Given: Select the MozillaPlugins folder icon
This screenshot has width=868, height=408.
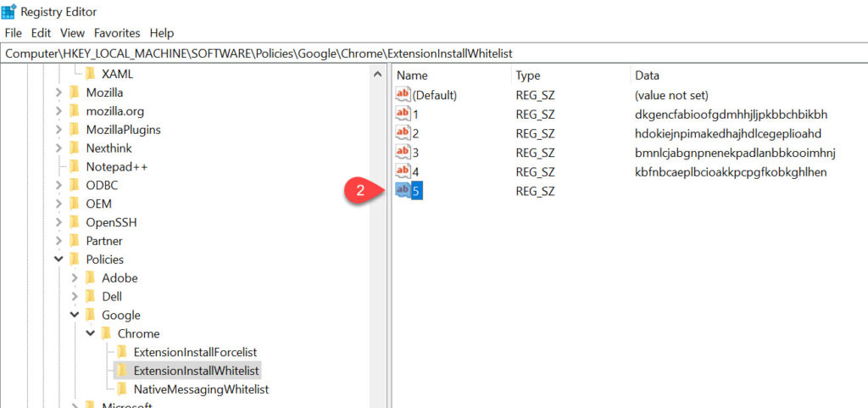Looking at the screenshot, I should click(x=75, y=130).
